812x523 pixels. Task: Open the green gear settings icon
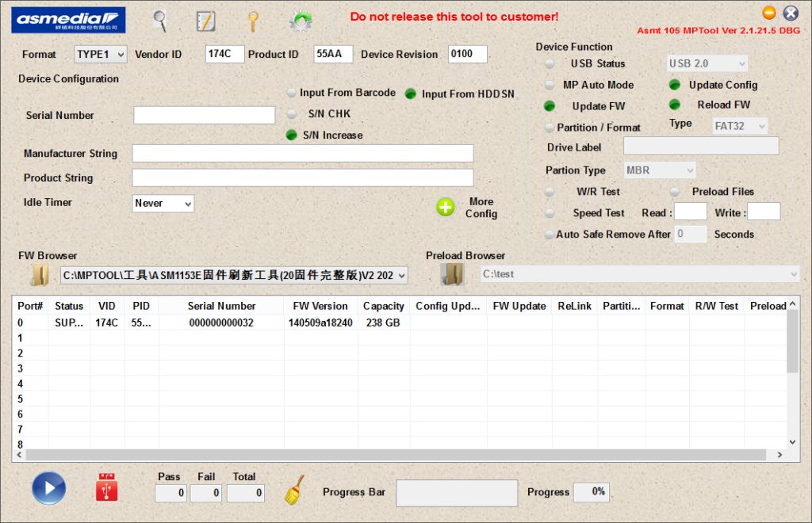pos(300,21)
